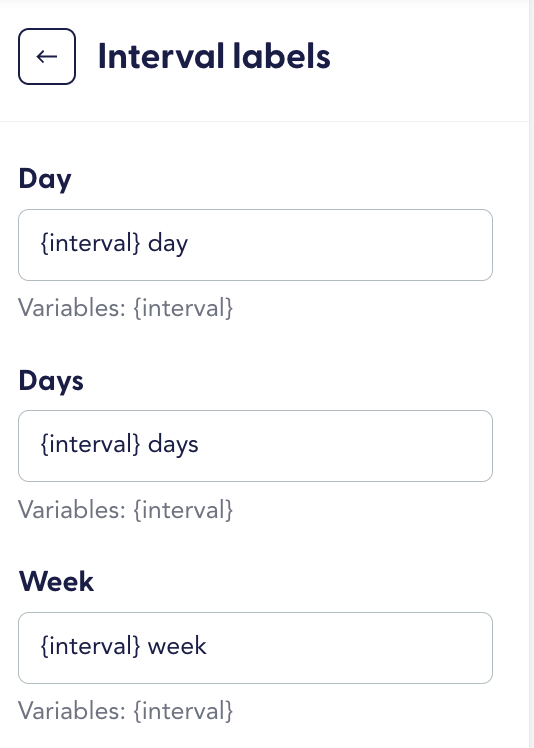The width and height of the screenshot is (534, 748).
Task: Click the empty area right of Days input text
Action: pyautogui.click(x=344, y=446)
